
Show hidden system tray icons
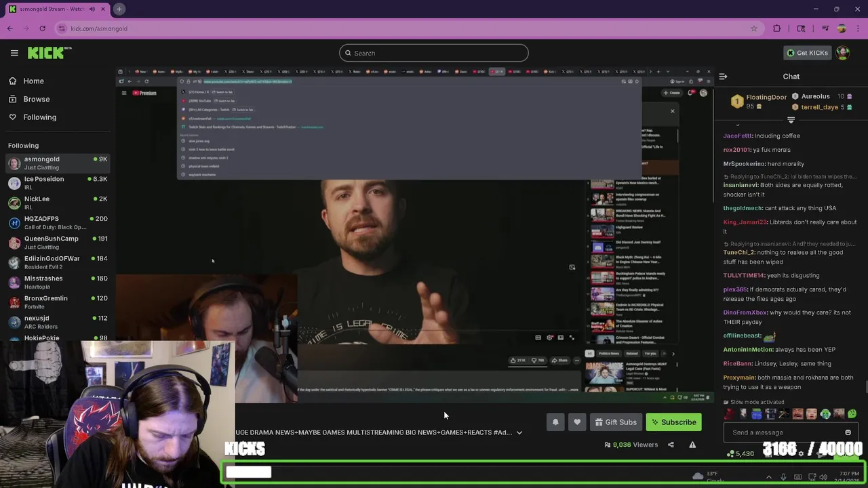point(768,477)
